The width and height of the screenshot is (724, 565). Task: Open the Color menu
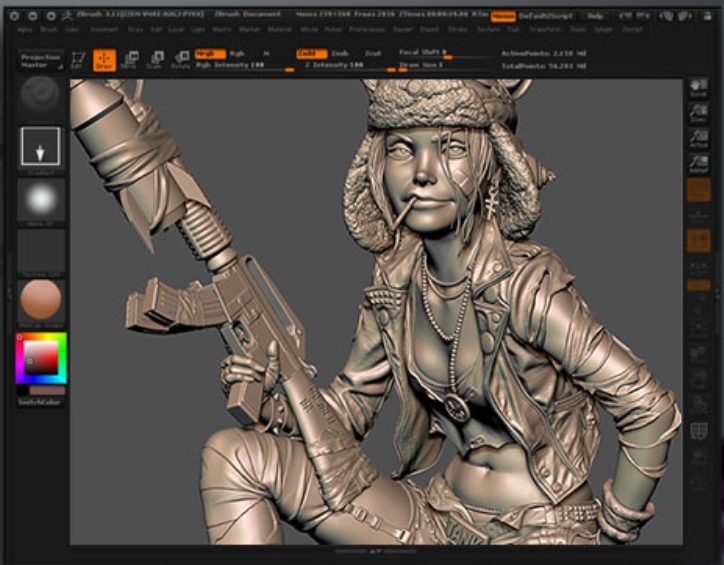coord(72,30)
